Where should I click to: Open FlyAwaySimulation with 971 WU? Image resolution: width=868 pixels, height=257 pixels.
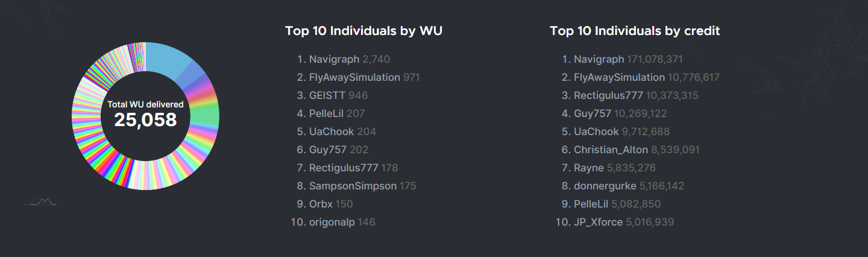coord(354,77)
